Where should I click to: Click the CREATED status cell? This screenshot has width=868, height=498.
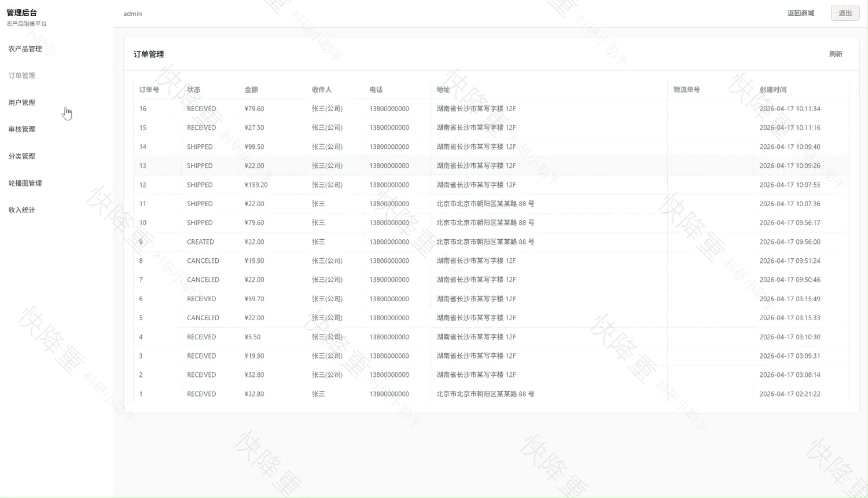coord(200,242)
